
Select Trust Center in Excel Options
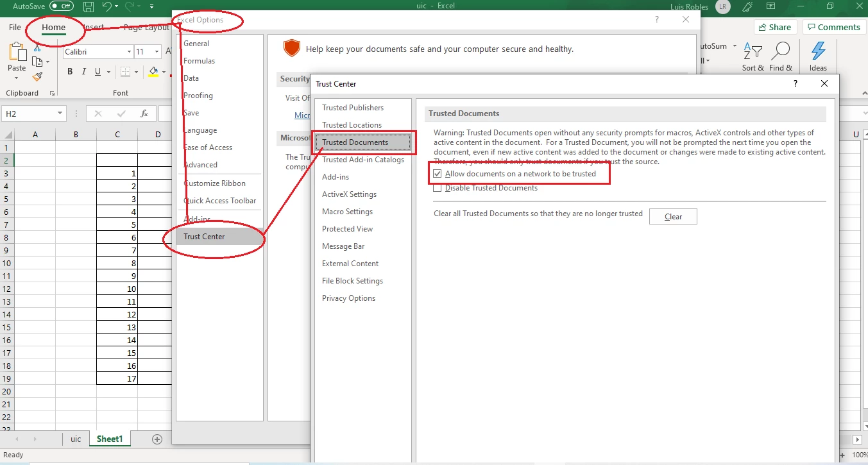[x=219, y=237]
